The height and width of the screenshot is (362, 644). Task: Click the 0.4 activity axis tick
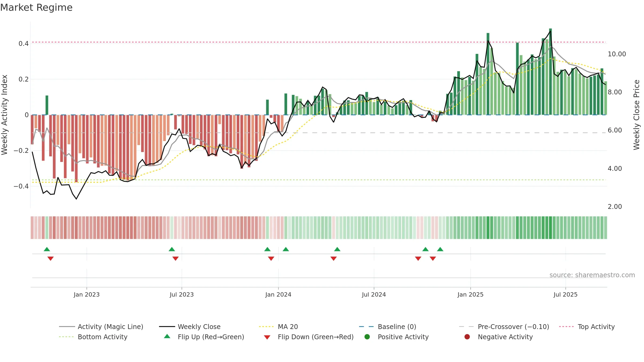(24, 44)
